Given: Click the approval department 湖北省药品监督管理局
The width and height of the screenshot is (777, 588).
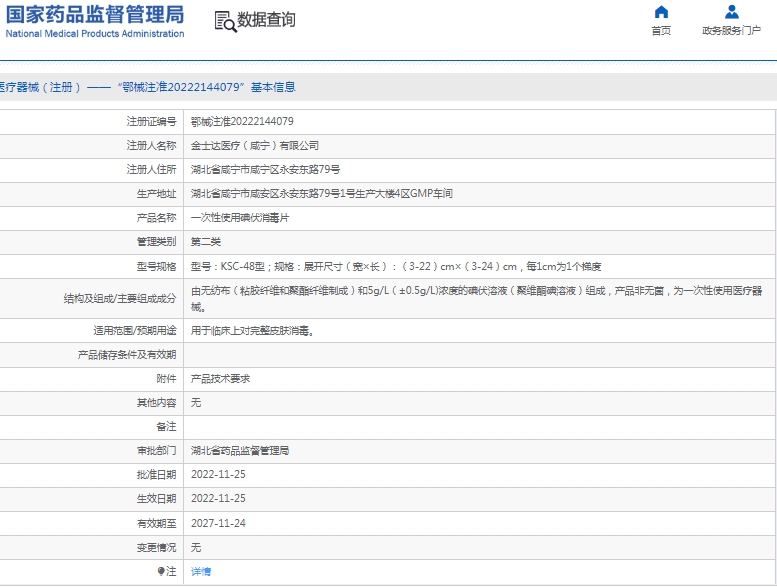Looking at the screenshot, I should (x=240, y=451).
